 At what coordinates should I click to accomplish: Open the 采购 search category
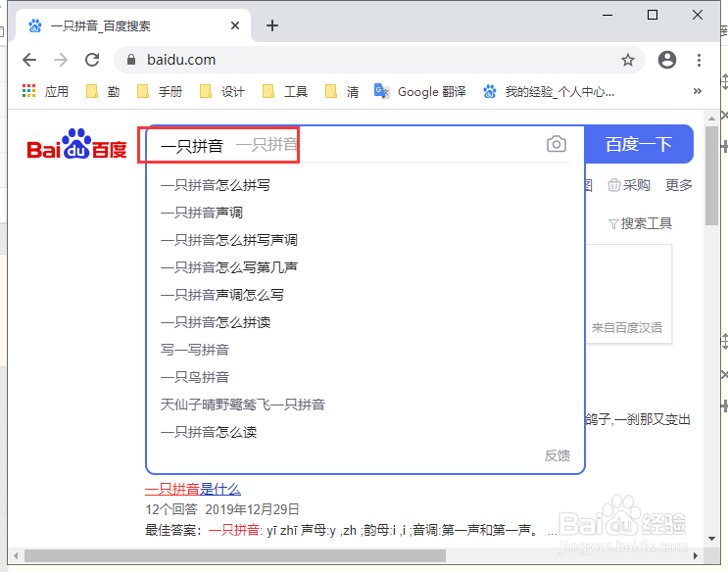click(x=629, y=185)
